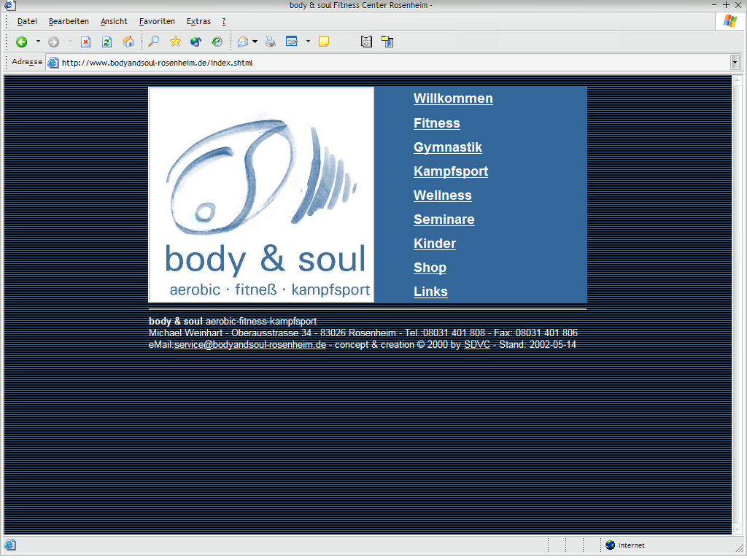Viewport: 747px width, 560px height.
Task: Open the Extras menu
Action: pos(198,22)
